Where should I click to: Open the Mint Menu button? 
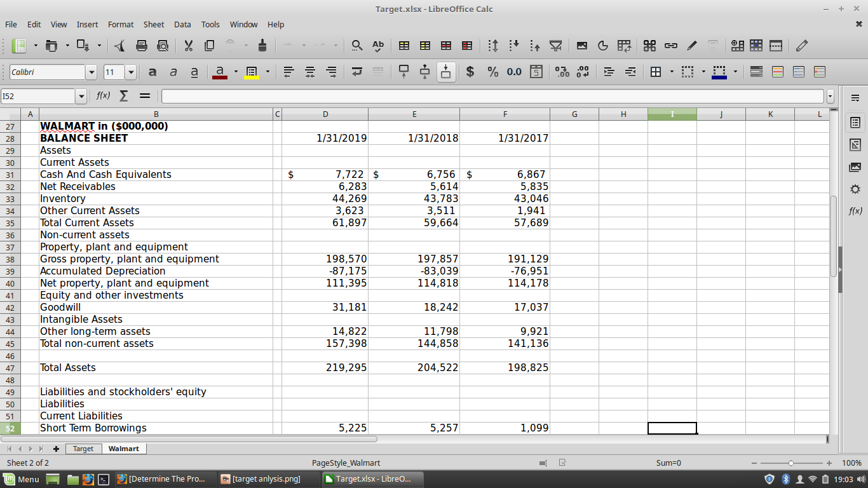coord(23,479)
